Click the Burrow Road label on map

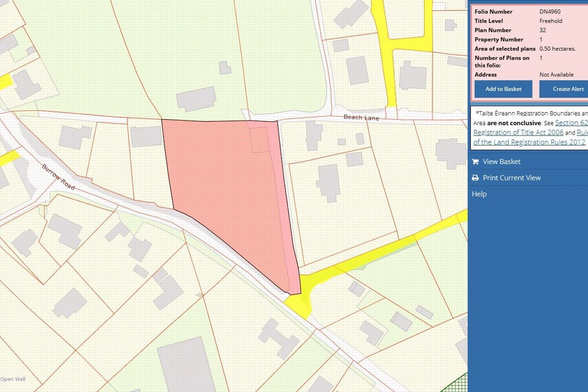click(59, 177)
